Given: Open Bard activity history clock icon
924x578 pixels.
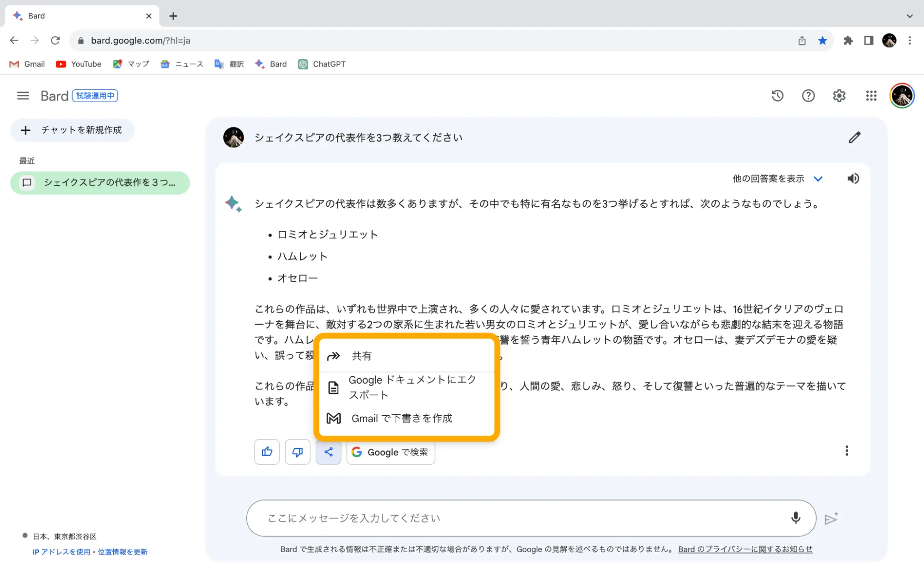Looking at the screenshot, I should pyautogui.click(x=777, y=96).
